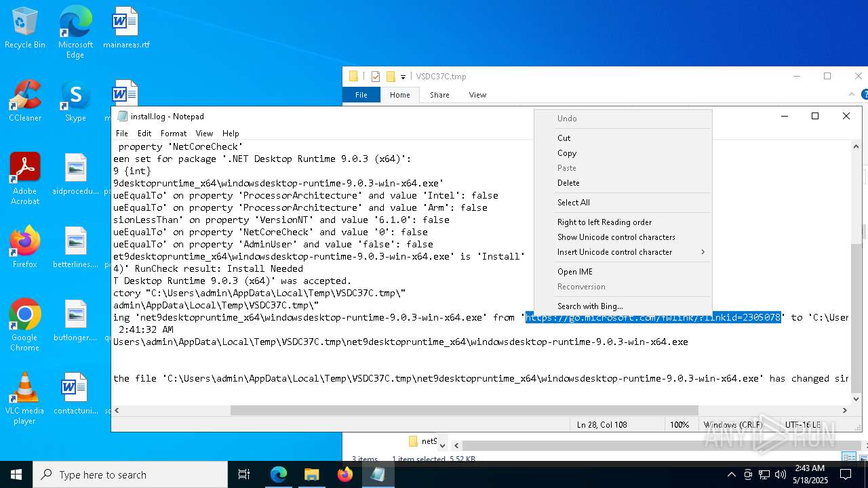The width and height of the screenshot is (868, 488).
Task: Toggle Right to left Reading order
Action: (x=623, y=222)
